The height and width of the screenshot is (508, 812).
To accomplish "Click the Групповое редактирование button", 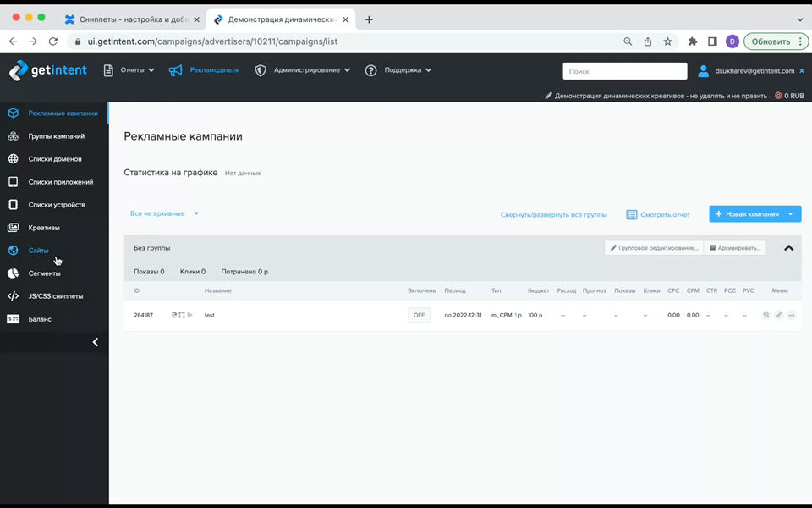I will (653, 248).
